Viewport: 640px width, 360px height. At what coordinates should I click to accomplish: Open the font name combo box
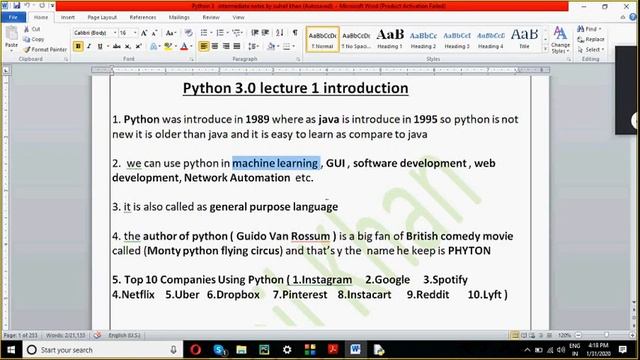click(95, 33)
